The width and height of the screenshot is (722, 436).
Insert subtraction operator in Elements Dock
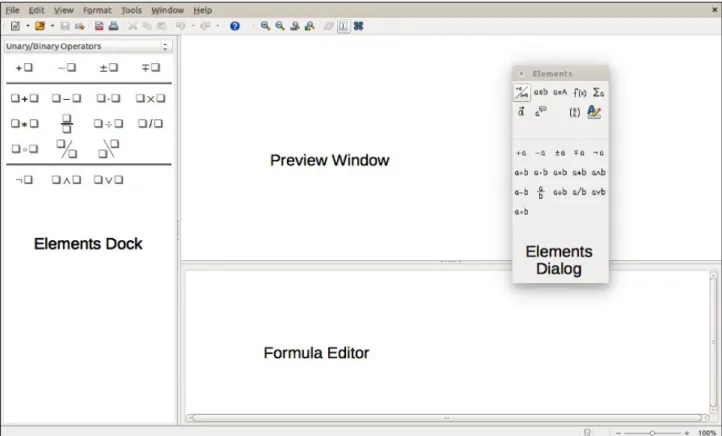tap(66, 98)
